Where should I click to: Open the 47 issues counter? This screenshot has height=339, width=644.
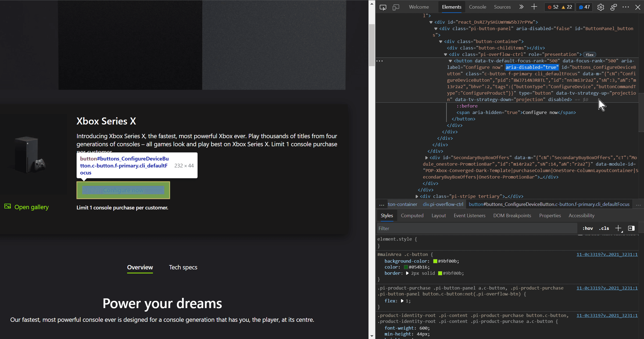[x=584, y=7]
